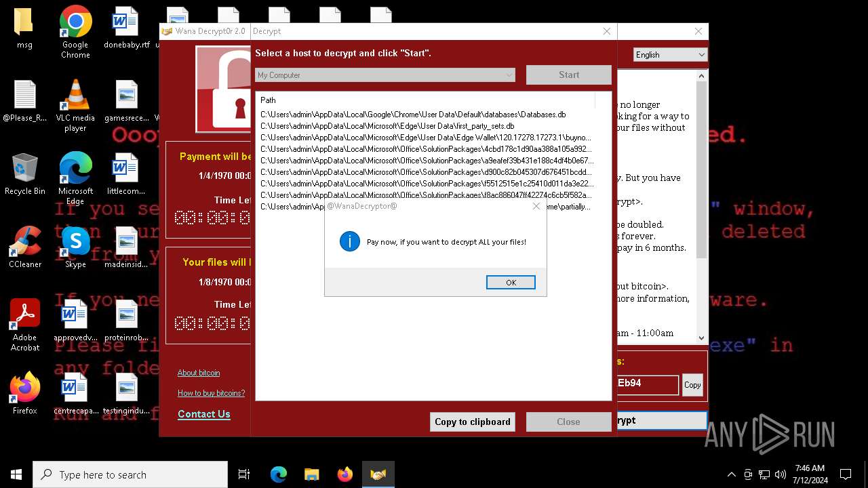Open centrecapa... document on desktop
The image size is (868, 488).
[75, 394]
